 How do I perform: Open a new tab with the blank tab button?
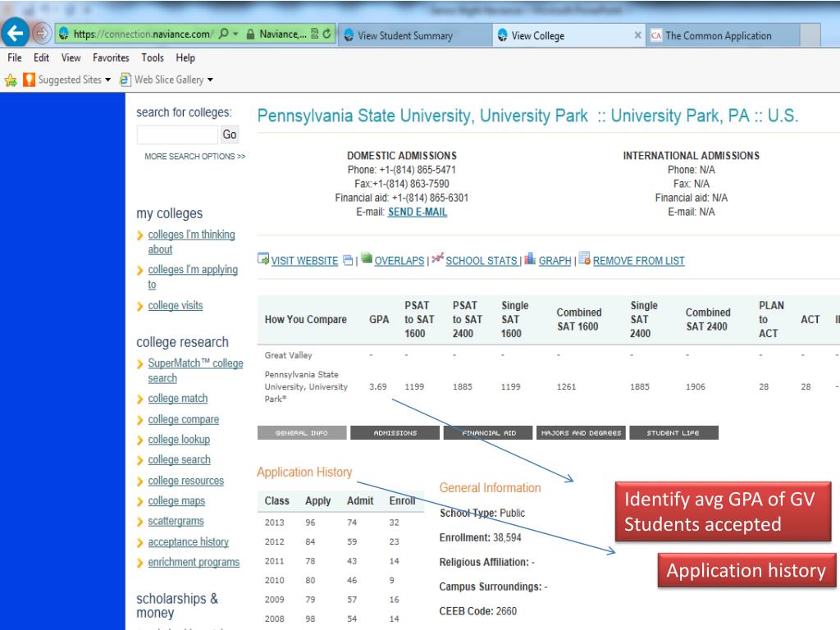click(x=810, y=35)
